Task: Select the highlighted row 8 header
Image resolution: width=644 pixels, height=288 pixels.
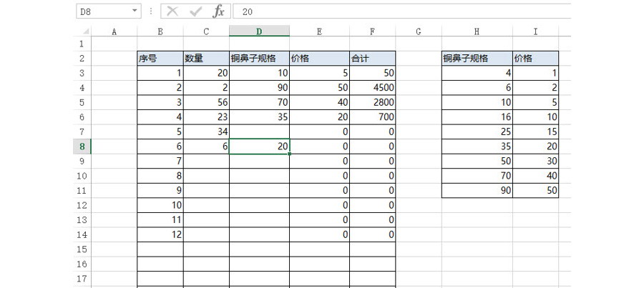Action: click(82, 147)
